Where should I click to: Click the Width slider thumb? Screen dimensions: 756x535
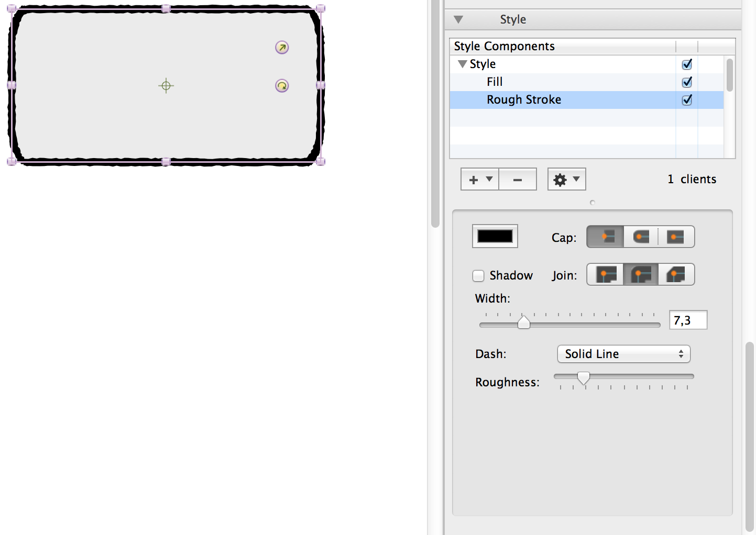(x=524, y=321)
